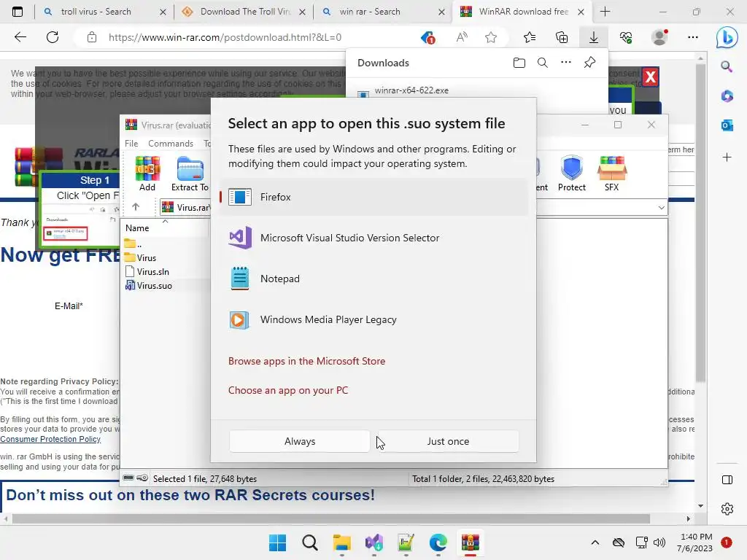Open Edge sidebar settings gear
747x560 pixels.
pos(727,509)
